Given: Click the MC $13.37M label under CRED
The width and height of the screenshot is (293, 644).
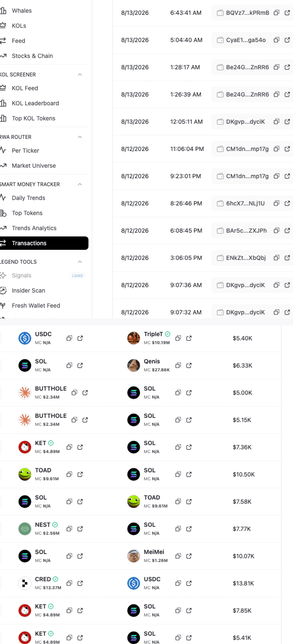Looking at the screenshot, I should click(x=48, y=588).
